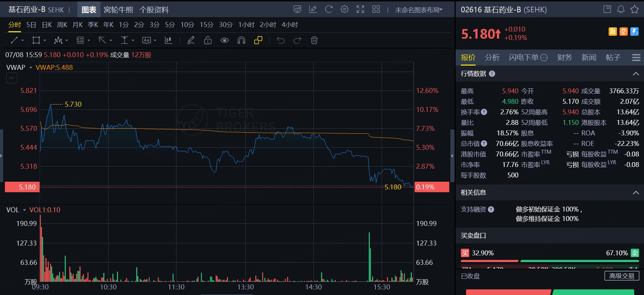Add stock to favorites star

pos(634,9)
